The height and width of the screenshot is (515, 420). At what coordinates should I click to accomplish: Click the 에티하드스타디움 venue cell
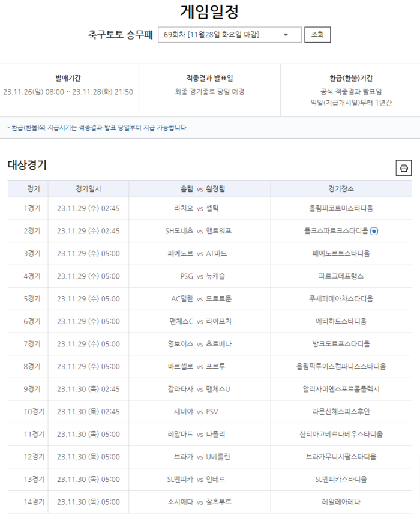(x=341, y=321)
